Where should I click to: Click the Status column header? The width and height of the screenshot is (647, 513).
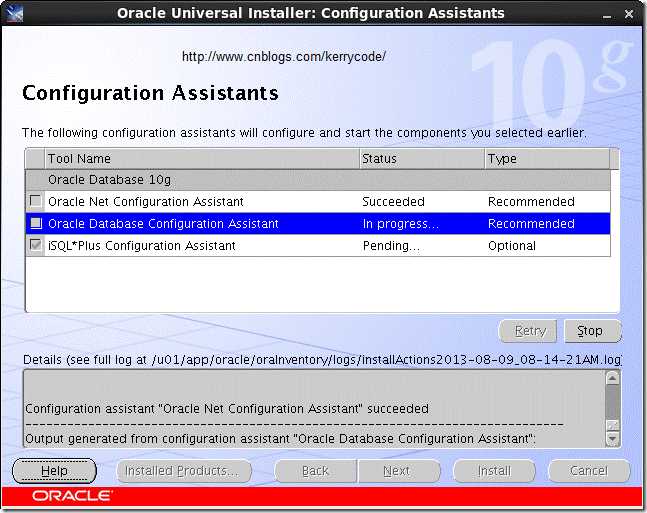pyautogui.click(x=421, y=158)
